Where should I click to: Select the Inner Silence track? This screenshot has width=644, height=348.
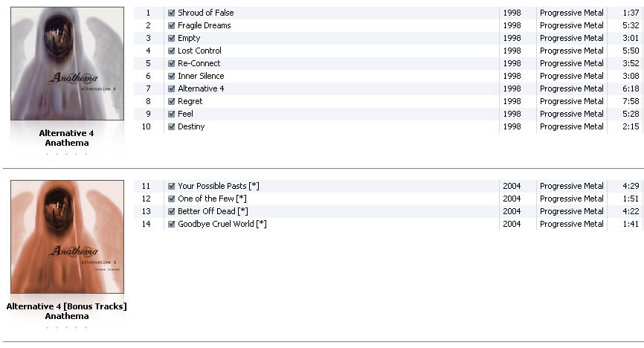pyautogui.click(x=388, y=76)
